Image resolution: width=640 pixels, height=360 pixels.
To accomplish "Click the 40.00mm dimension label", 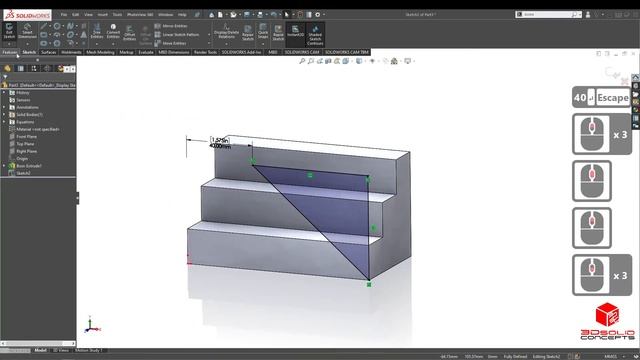I will pyautogui.click(x=220, y=146).
